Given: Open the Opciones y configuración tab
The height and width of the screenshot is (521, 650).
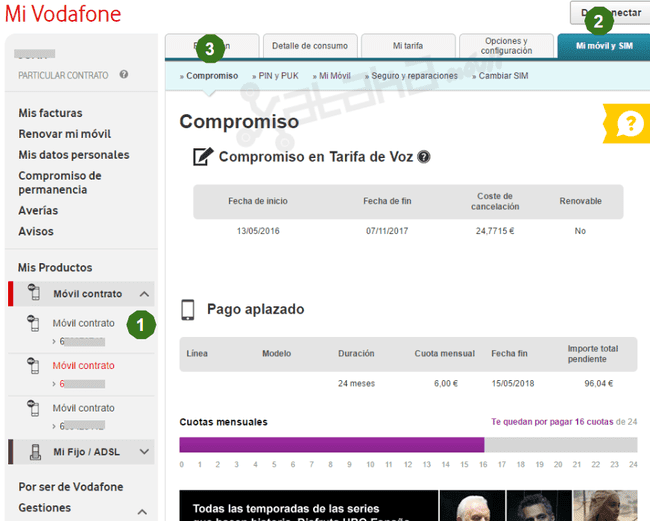Looking at the screenshot, I should (507, 46).
